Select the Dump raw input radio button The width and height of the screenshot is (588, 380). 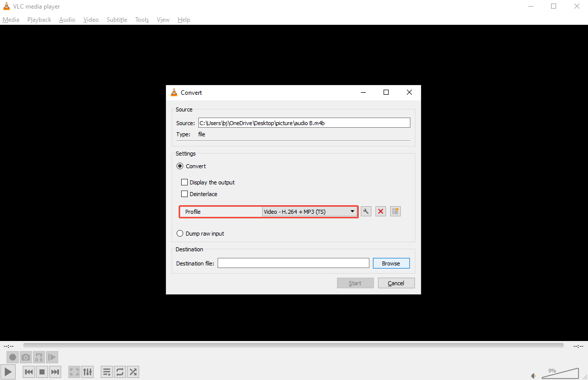[x=180, y=234]
